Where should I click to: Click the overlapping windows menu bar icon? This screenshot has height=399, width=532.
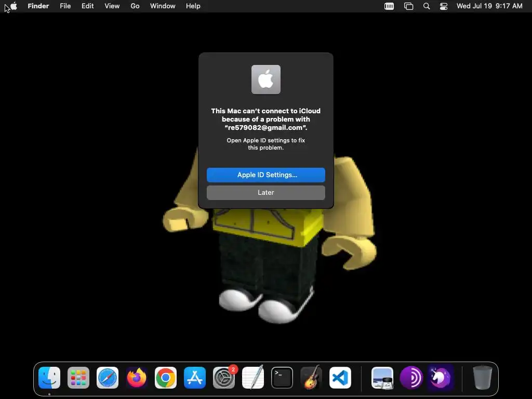[x=408, y=6]
